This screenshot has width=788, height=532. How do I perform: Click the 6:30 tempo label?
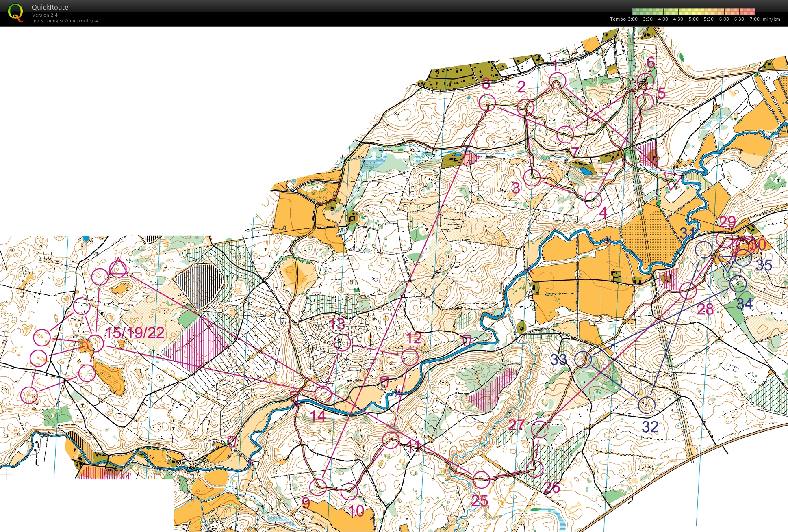pos(739,19)
